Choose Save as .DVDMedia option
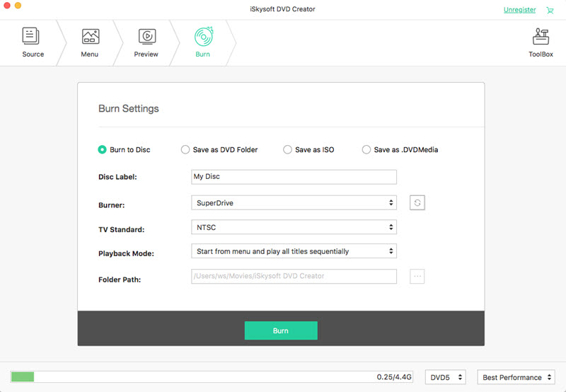This screenshot has height=392, width=566. [x=366, y=149]
